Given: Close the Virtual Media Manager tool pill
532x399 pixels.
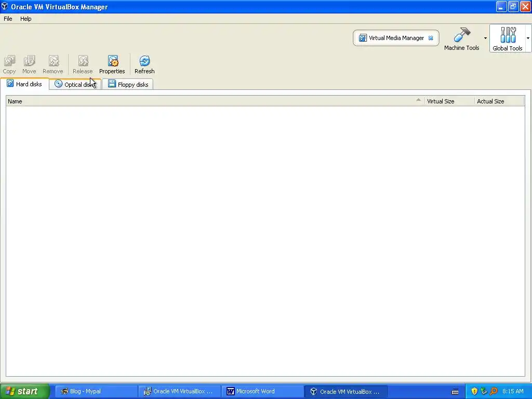Looking at the screenshot, I should pyautogui.click(x=431, y=38).
